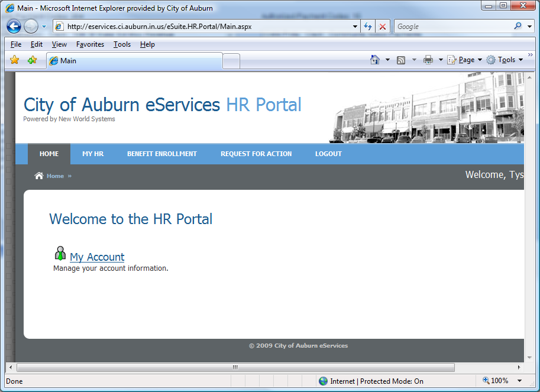The height and width of the screenshot is (392, 540).
Task: Open the BENEFIT ENROLLMENT navigation tab
Action: (162, 154)
